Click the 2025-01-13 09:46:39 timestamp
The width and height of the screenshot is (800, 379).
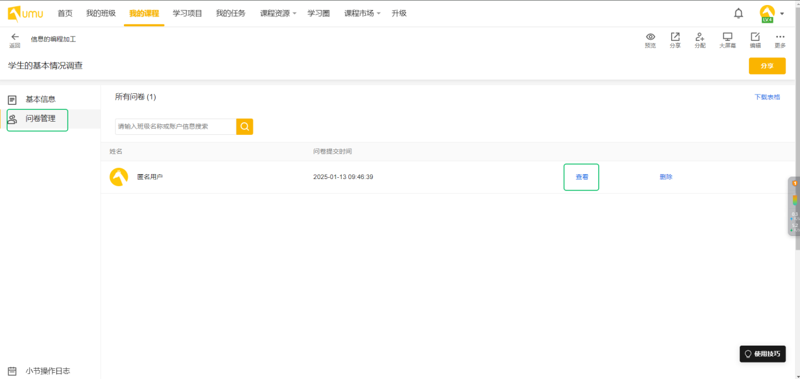(x=343, y=177)
